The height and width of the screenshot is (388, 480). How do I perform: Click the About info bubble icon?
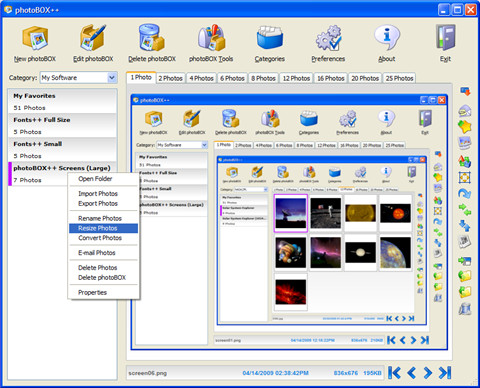click(387, 38)
